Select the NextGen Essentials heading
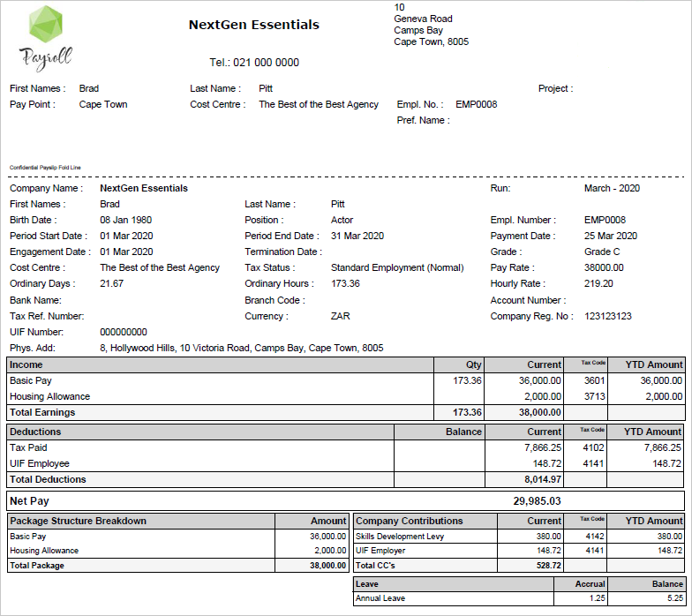 pyautogui.click(x=254, y=25)
